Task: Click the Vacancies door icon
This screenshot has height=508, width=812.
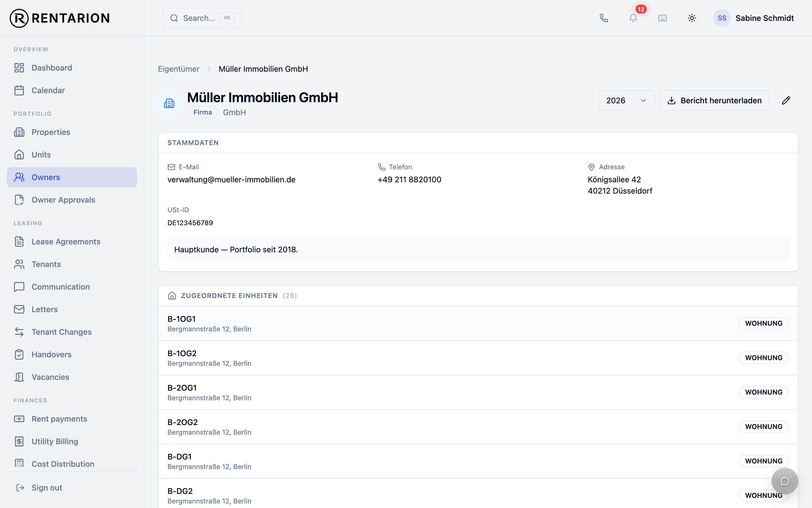Action: 19,377
